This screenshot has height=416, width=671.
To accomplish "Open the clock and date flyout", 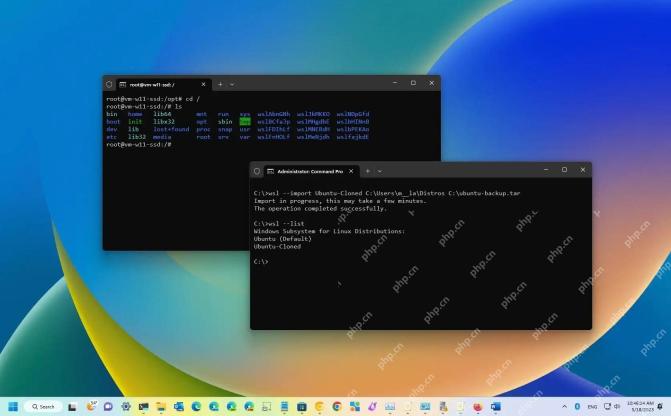I will pyautogui.click(x=640, y=406).
